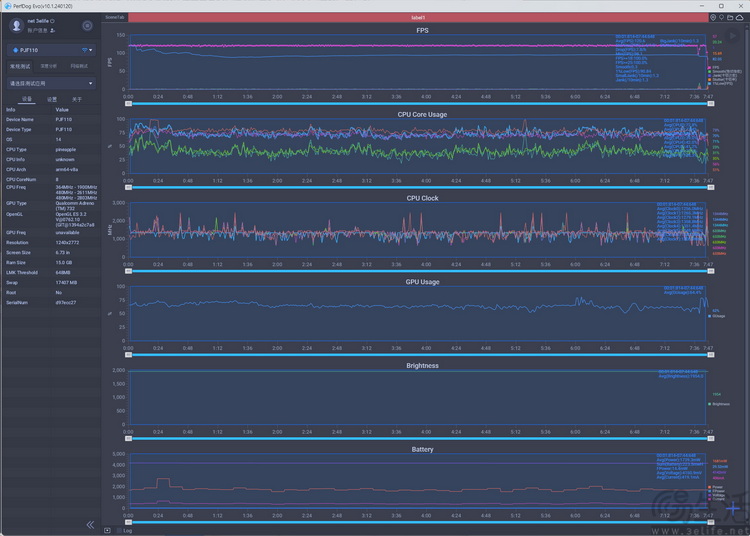Switch to the 常规测试 tab
Screen dimensions: 750x536
click(x=20, y=66)
